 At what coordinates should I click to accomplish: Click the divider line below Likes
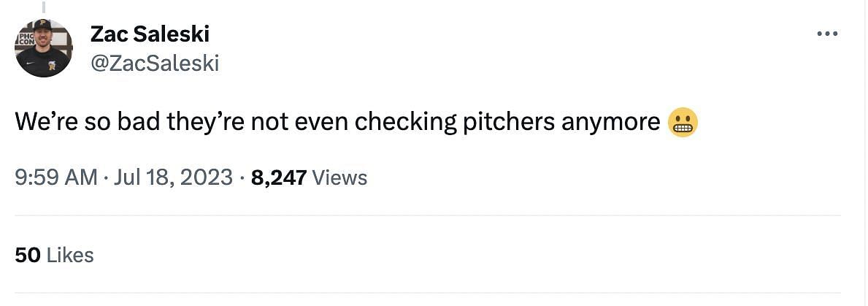[427, 294]
